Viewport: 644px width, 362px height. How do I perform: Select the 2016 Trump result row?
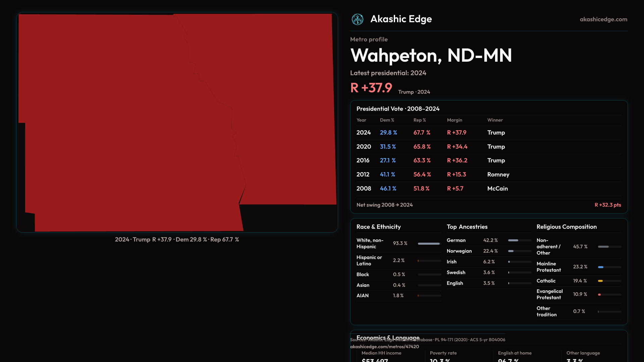[488, 161]
